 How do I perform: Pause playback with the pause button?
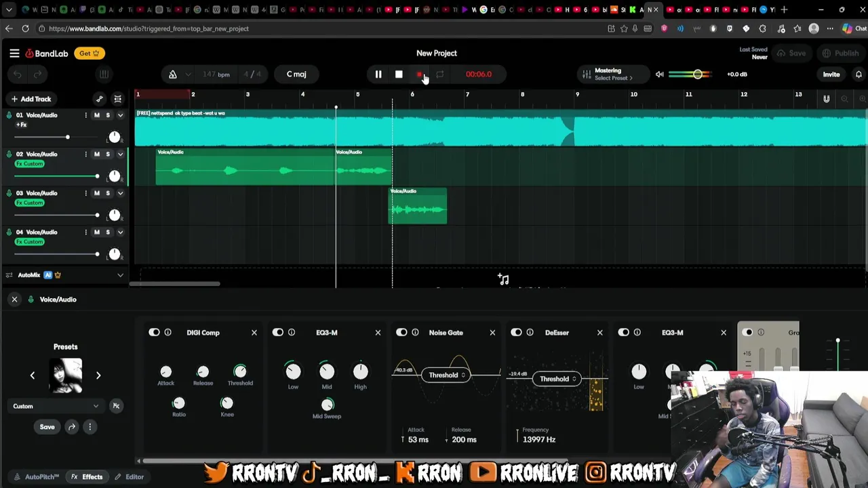coord(378,75)
